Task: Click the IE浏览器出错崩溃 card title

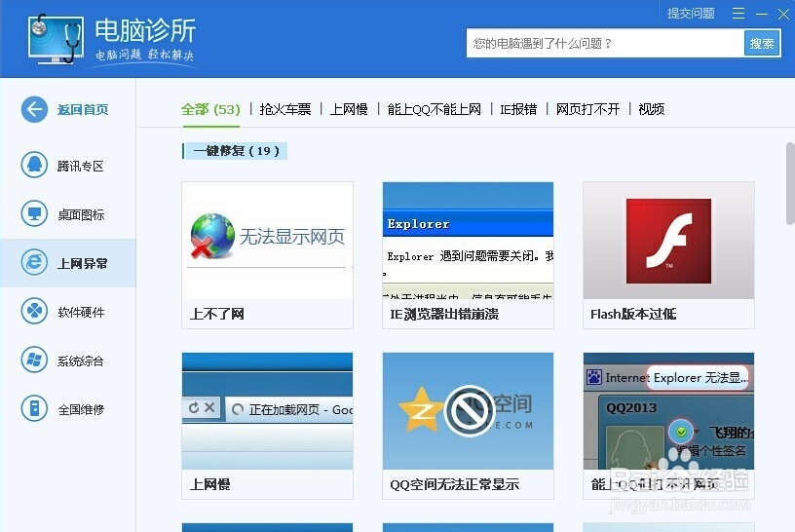Action: coord(444,314)
